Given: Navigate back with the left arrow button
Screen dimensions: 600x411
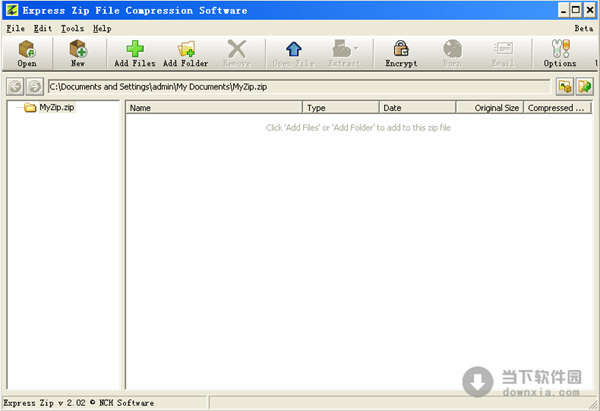Looking at the screenshot, I should tap(15, 86).
